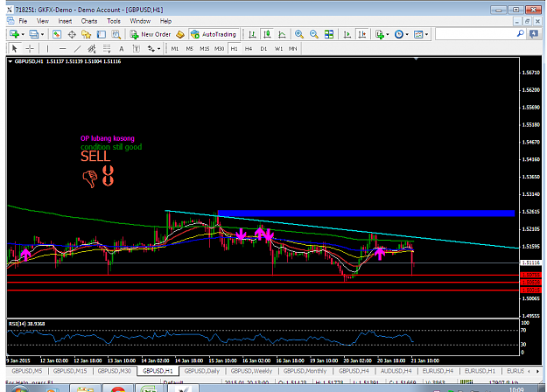547x392 pixels.
Task: Open the Periods clock icon
Action: tap(399, 34)
